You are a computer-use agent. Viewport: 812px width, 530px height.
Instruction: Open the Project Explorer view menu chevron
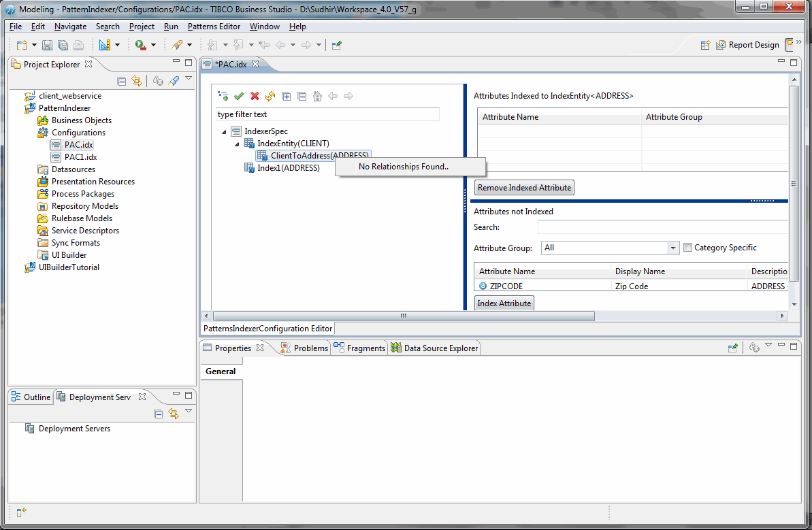(189, 78)
